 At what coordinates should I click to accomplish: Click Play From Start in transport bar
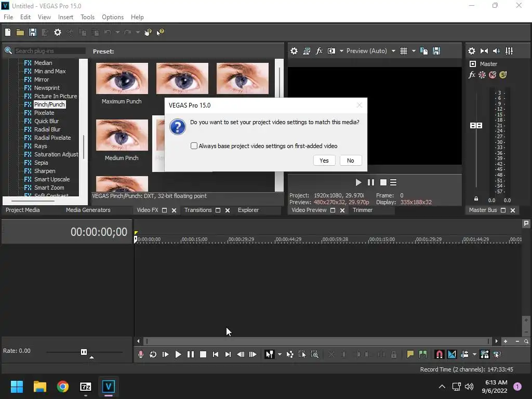click(166, 354)
